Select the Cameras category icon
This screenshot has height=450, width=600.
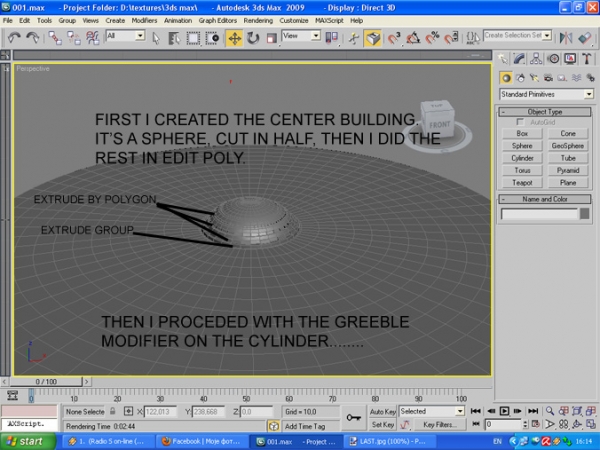[548, 78]
